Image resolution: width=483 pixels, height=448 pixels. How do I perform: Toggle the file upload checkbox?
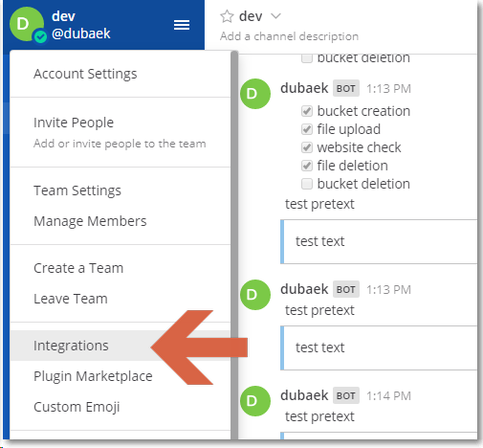tap(307, 129)
